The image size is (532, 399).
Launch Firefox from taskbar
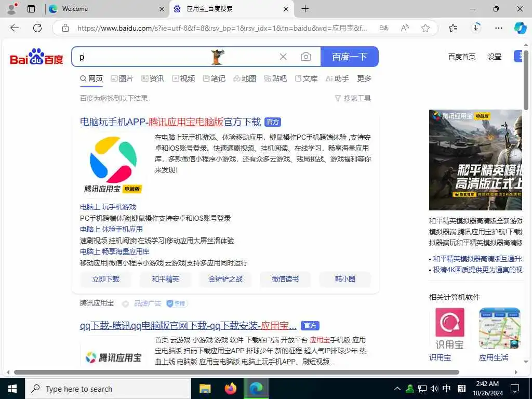231,389
